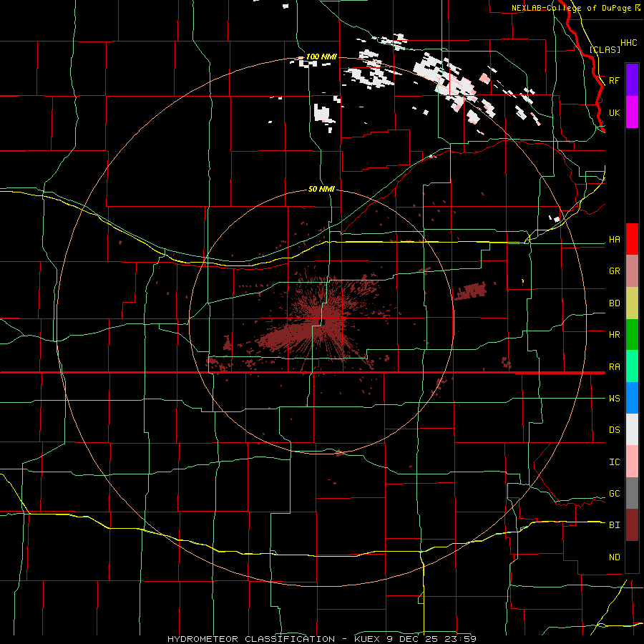Click the red HA legend color swatch
The image size is (644, 644).
click(x=632, y=239)
